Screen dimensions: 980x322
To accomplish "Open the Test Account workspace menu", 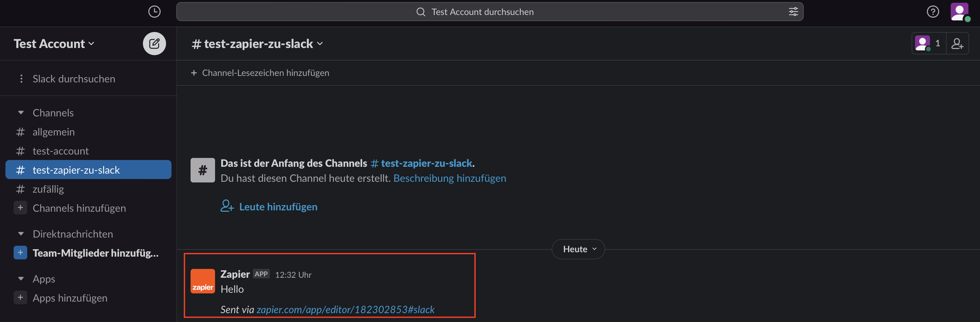I will coord(54,44).
